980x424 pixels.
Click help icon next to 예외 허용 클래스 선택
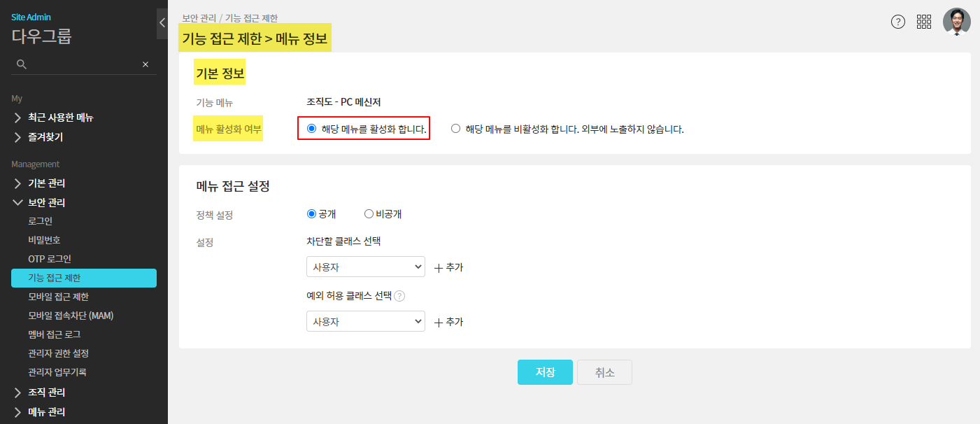[399, 296]
